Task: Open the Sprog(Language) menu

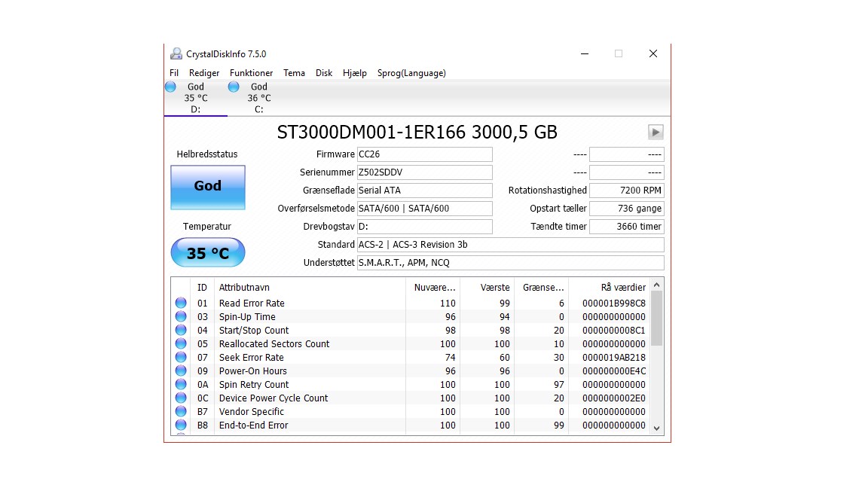Action: [x=411, y=73]
